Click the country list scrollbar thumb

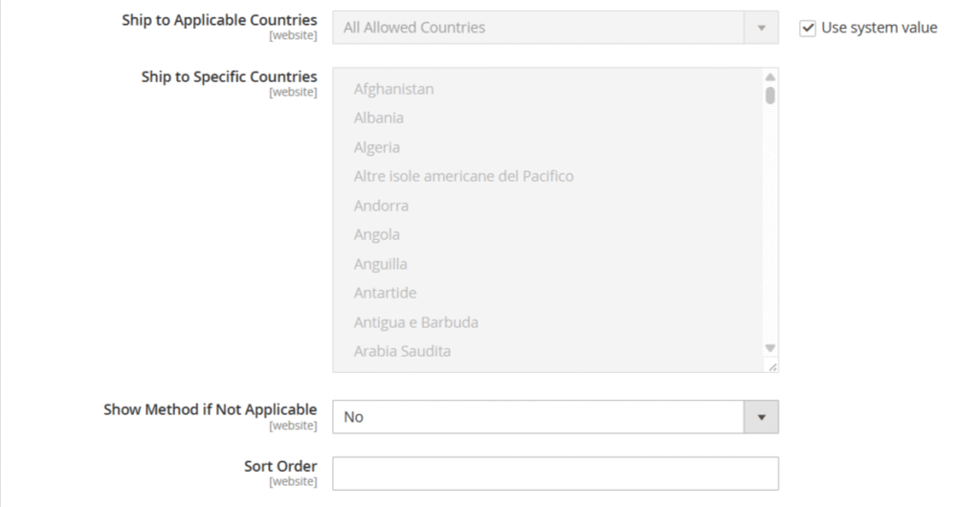pyautogui.click(x=770, y=95)
